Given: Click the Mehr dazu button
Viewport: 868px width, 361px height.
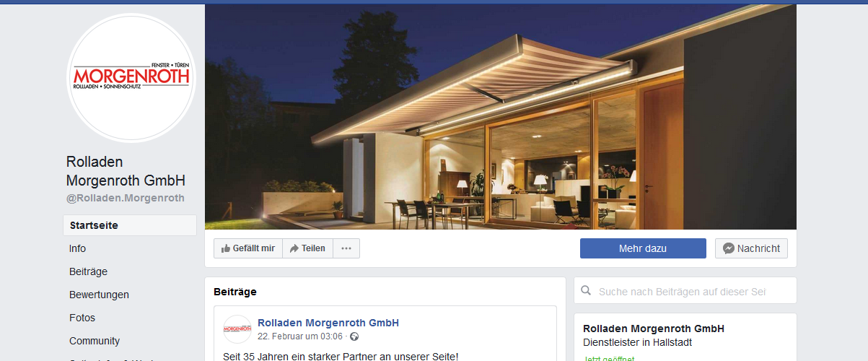Looking at the screenshot, I should [x=643, y=248].
